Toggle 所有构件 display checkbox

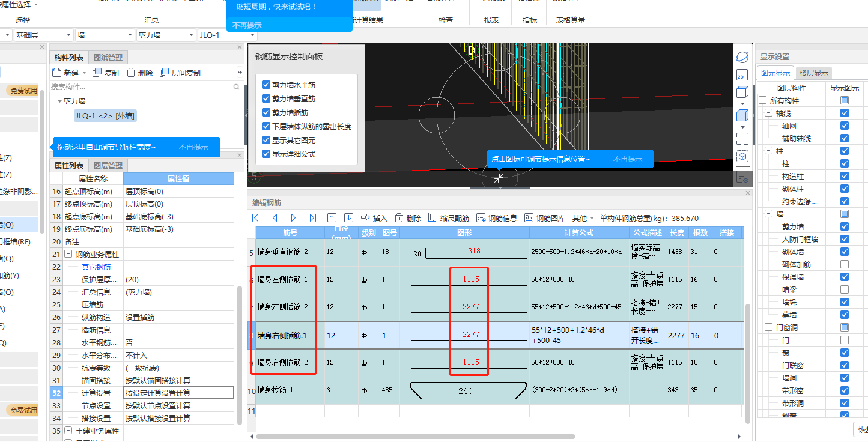pos(845,100)
